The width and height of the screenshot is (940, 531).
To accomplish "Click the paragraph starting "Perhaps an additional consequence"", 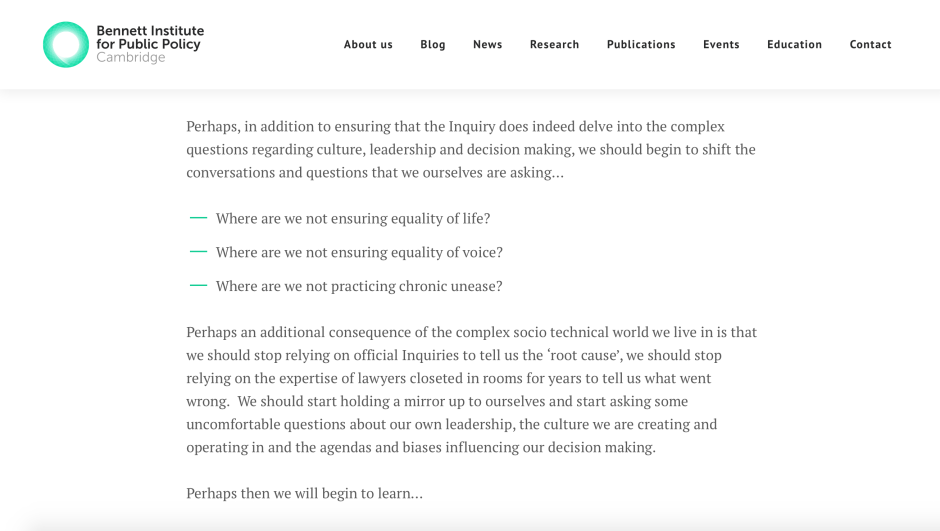I will pyautogui.click(x=470, y=389).
